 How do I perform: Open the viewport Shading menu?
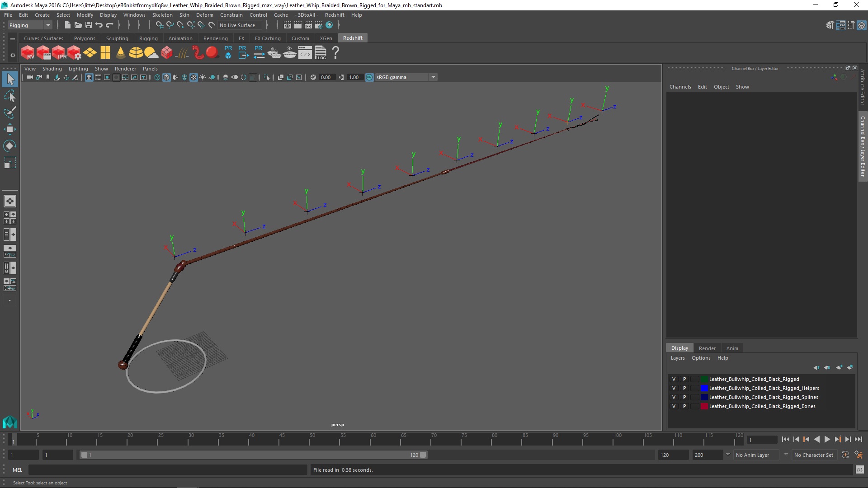[x=52, y=69]
